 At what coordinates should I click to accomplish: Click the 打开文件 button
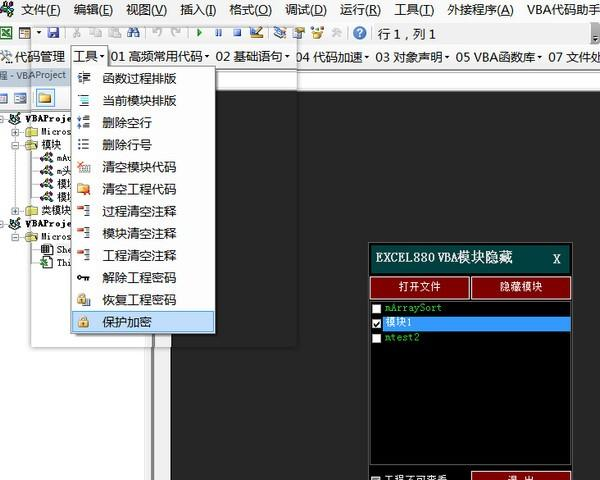(x=419, y=287)
